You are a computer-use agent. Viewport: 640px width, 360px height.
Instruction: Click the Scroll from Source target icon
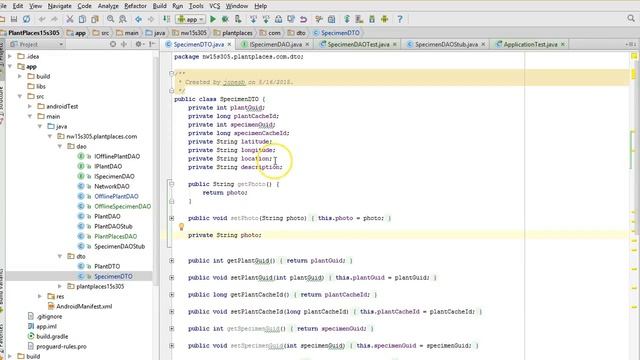click(113, 44)
